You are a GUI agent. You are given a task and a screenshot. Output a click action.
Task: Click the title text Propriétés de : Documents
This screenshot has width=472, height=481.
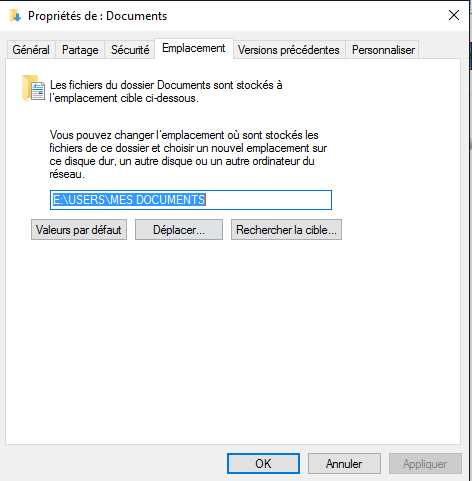pos(97,16)
